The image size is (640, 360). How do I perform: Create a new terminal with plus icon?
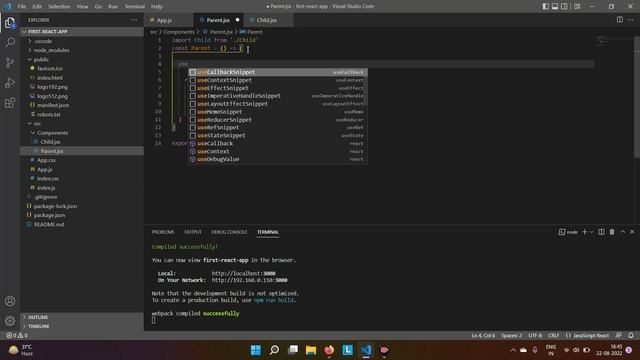[584, 232]
